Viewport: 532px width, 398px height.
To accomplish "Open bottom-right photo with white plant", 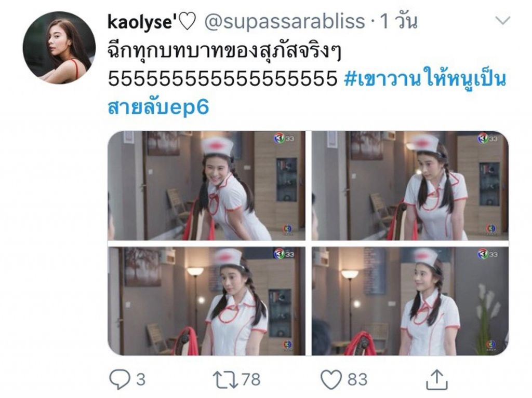I will (x=410, y=301).
